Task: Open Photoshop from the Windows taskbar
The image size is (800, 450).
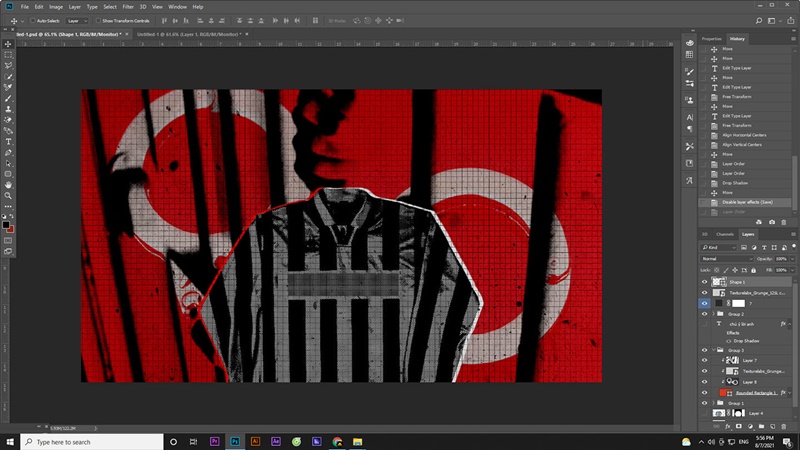Action: pos(235,441)
